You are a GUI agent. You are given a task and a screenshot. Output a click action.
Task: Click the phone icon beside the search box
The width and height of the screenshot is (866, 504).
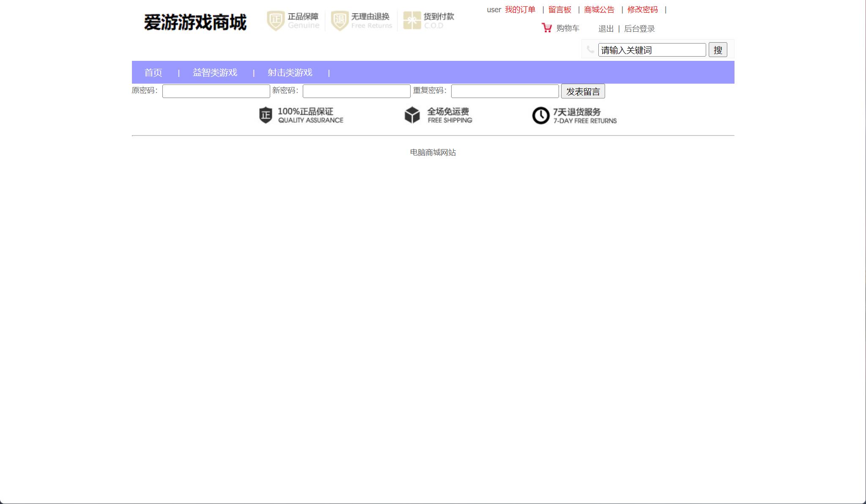click(x=590, y=49)
